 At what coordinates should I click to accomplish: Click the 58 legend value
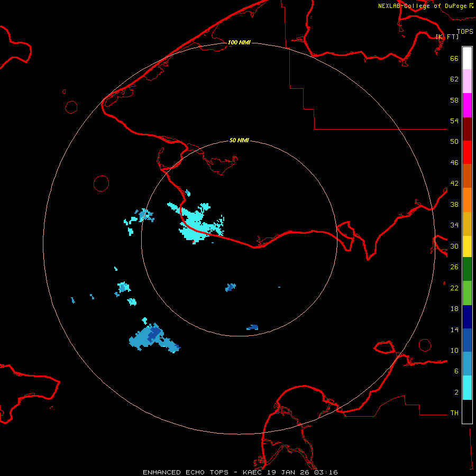click(x=454, y=100)
